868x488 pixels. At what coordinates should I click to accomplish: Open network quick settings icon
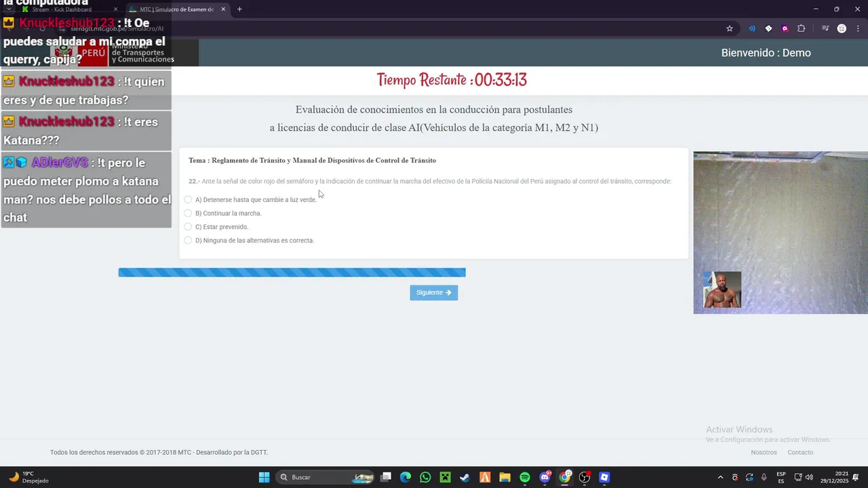tap(798, 477)
